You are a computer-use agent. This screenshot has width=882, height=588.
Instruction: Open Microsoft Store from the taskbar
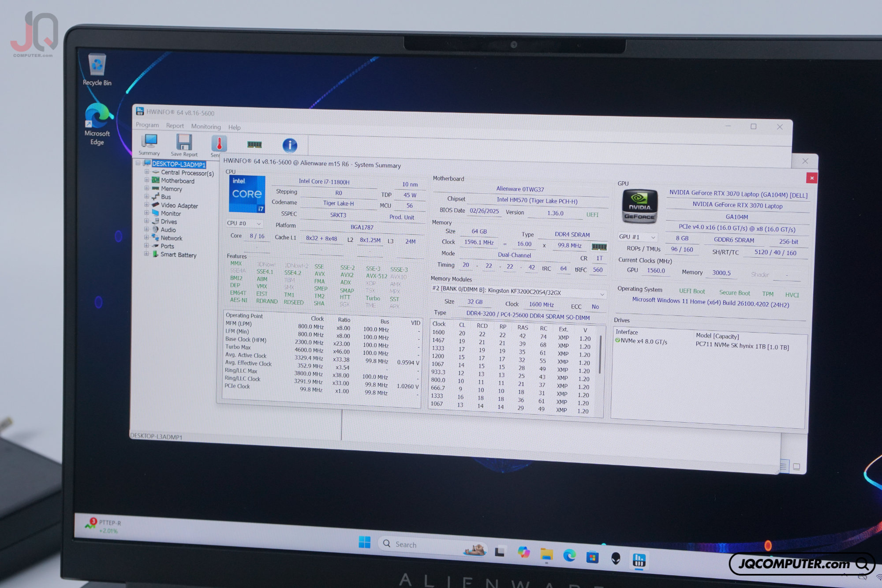[x=592, y=558]
